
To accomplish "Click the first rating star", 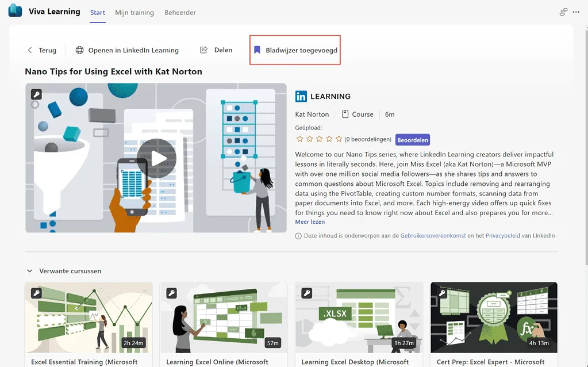I will pyautogui.click(x=299, y=139).
